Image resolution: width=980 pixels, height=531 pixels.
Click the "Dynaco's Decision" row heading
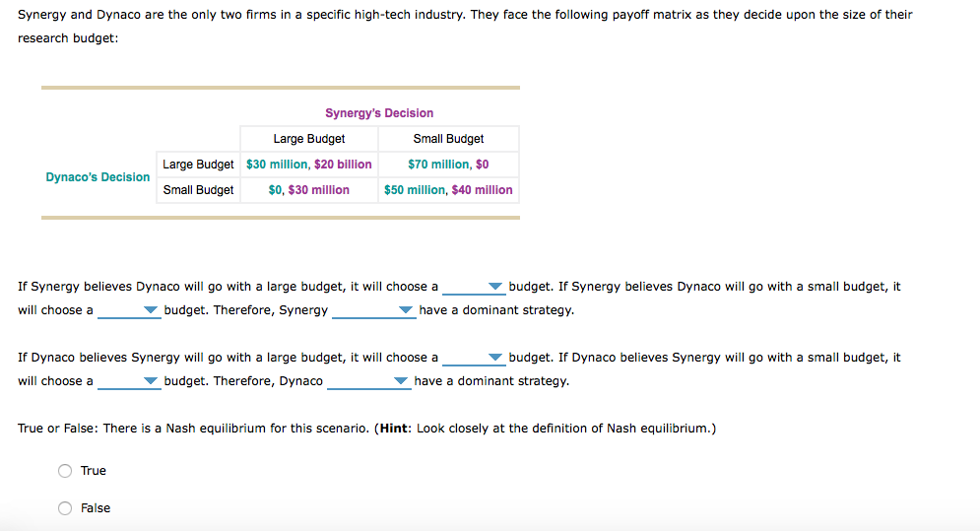pyautogui.click(x=98, y=177)
